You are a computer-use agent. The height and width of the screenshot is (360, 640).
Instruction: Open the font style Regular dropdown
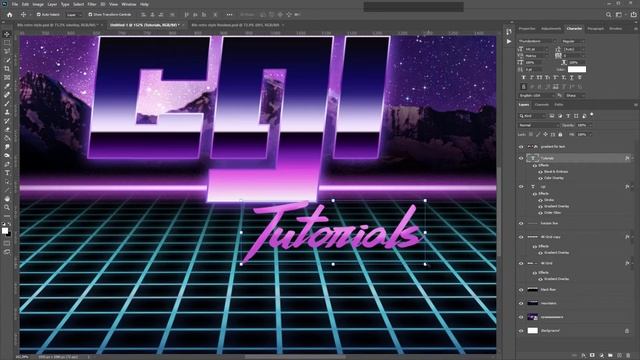(x=573, y=42)
